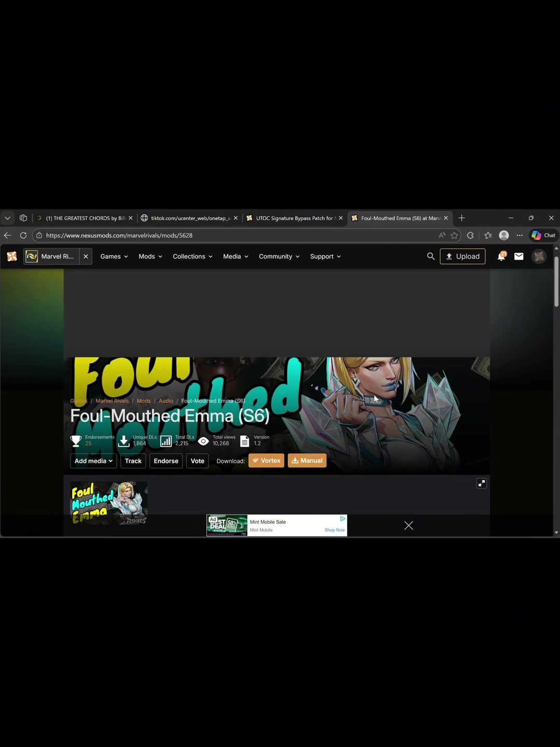Open Mods breadcrumb link

144,401
